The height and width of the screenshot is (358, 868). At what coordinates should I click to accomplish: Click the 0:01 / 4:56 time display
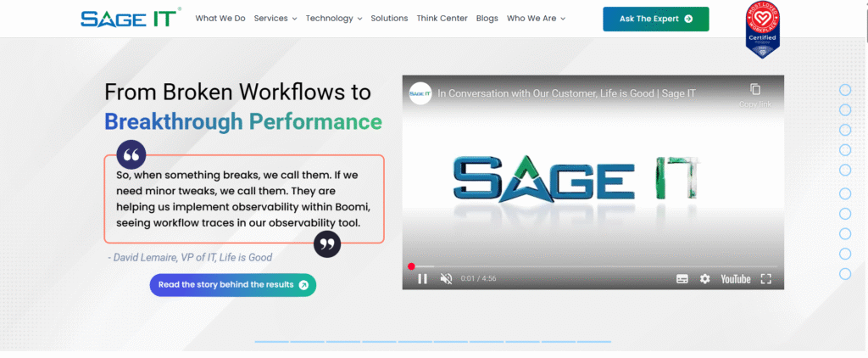[478, 279]
